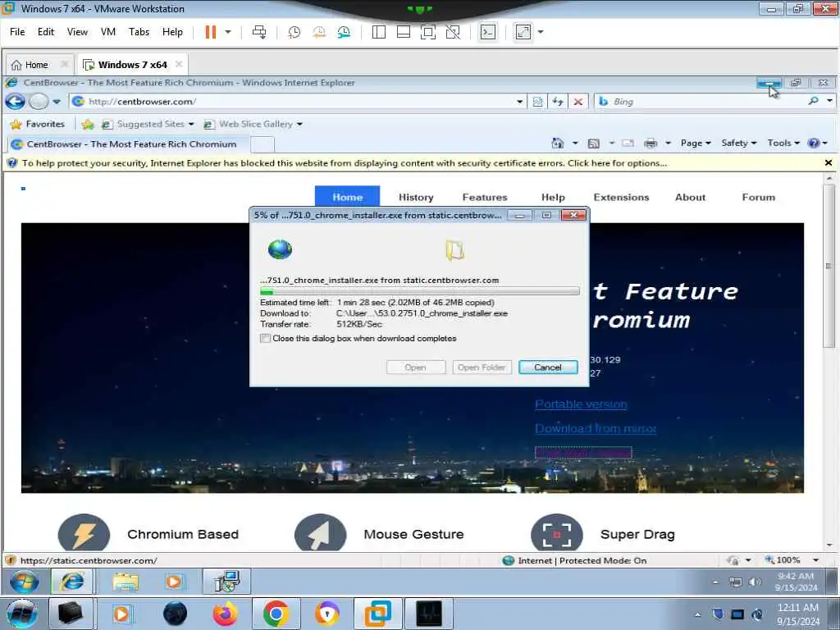Screen dimensions: 840x630
Task: Expand the Tools menu dropdown
Action: [x=783, y=143]
